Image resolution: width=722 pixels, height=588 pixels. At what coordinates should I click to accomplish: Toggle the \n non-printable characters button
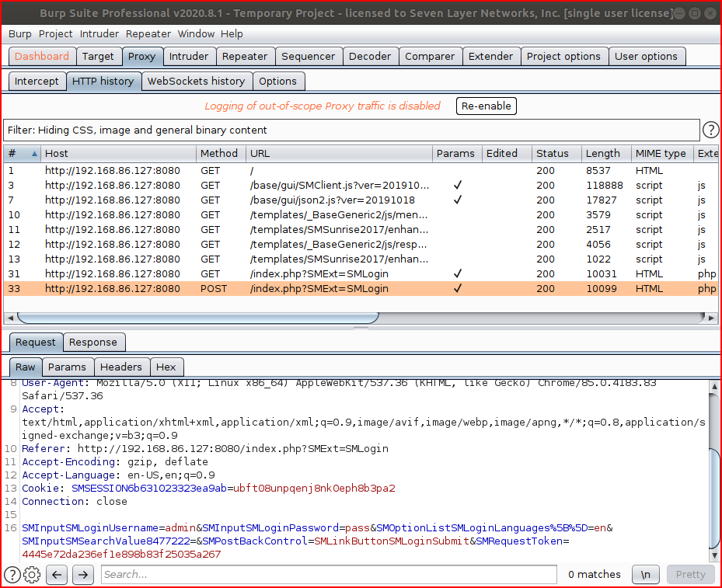coord(646,575)
